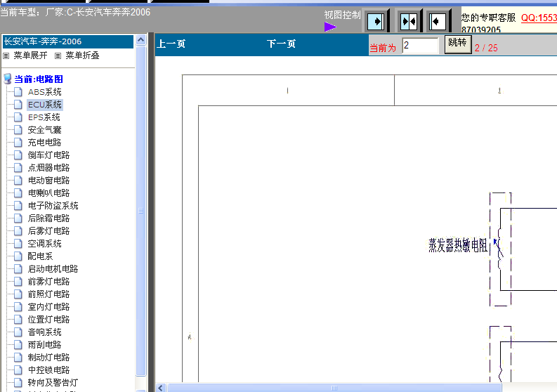The image size is (557, 392).
Task: Open 电动窗电路 diagram entry
Action: [x=48, y=180]
